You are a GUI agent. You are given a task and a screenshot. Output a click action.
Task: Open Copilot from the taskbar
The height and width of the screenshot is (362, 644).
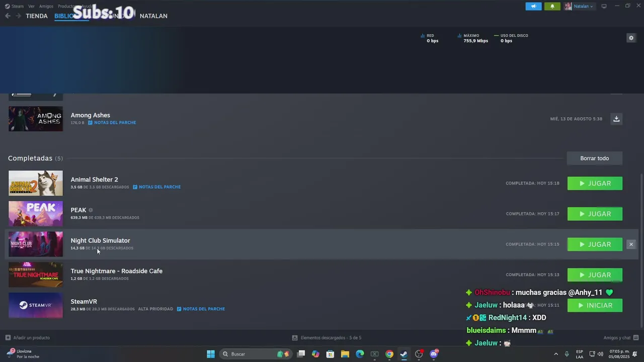pyautogui.click(x=315, y=354)
